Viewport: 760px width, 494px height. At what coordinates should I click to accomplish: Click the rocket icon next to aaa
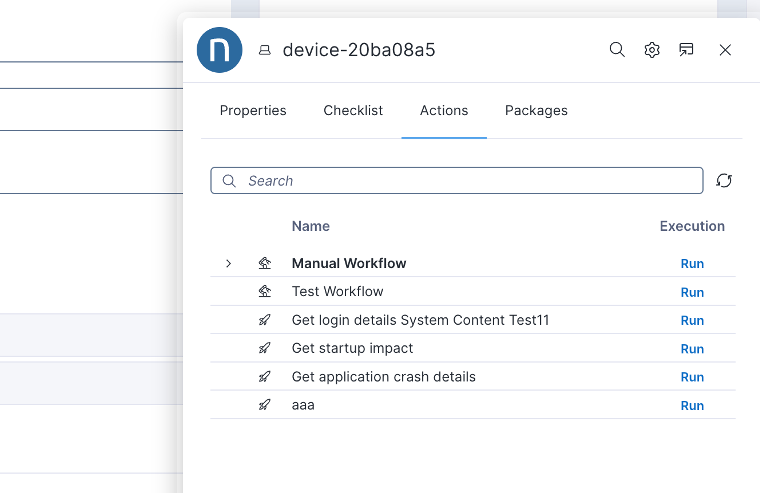click(x=265, y=405)
